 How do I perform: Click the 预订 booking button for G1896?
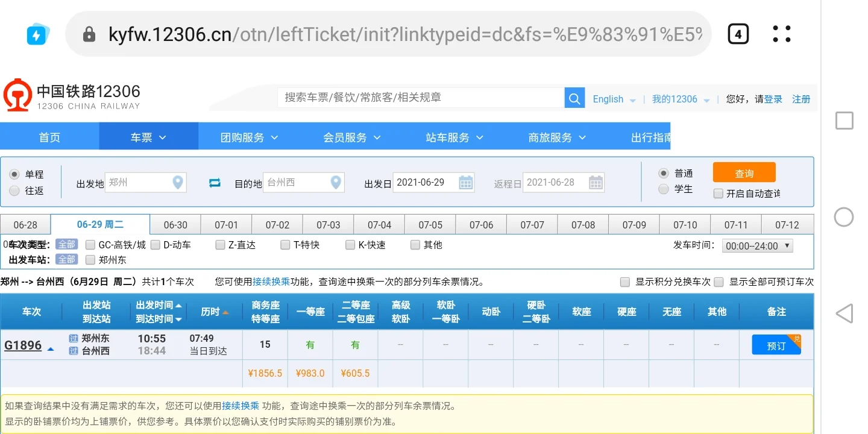[776, 345]
